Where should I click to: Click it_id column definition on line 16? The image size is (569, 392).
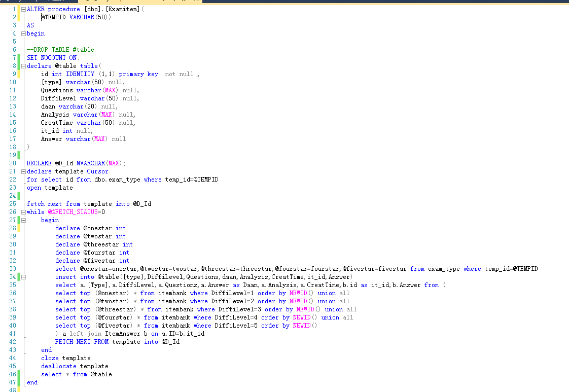click(67, 131)
